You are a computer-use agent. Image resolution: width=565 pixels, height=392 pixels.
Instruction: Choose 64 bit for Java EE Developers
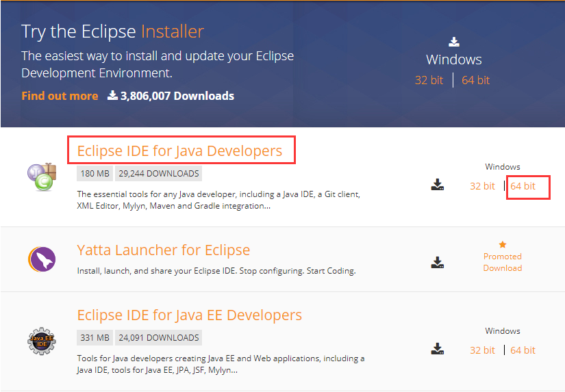pos(523,350)
